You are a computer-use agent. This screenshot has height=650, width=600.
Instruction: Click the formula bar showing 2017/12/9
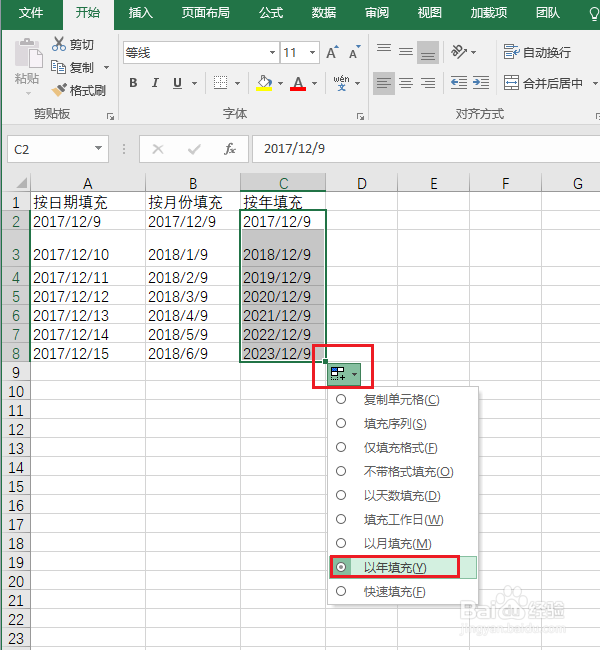tap(426, 148)
